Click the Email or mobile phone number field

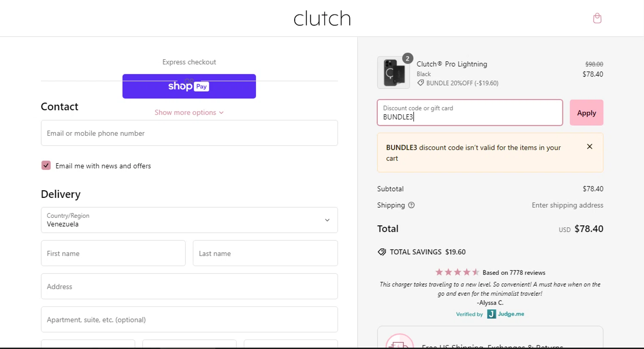click(x=189, y=133)
